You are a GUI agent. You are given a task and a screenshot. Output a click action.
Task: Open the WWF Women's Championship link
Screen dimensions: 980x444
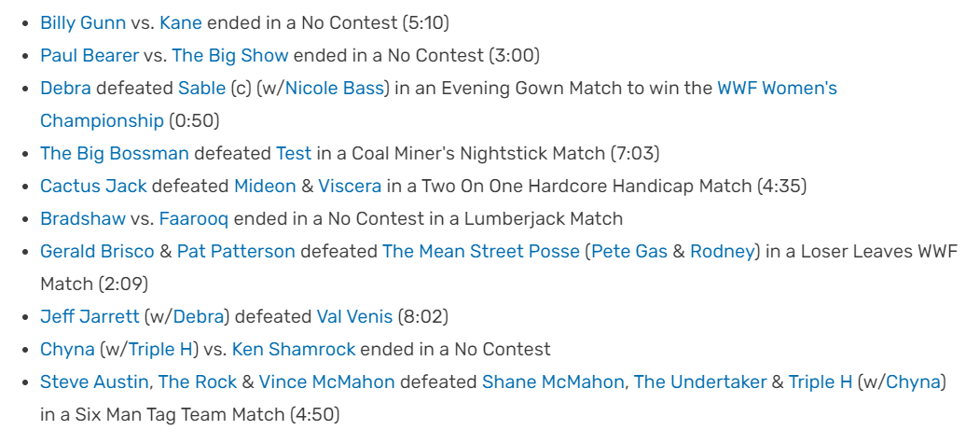(x=777, y=89)
